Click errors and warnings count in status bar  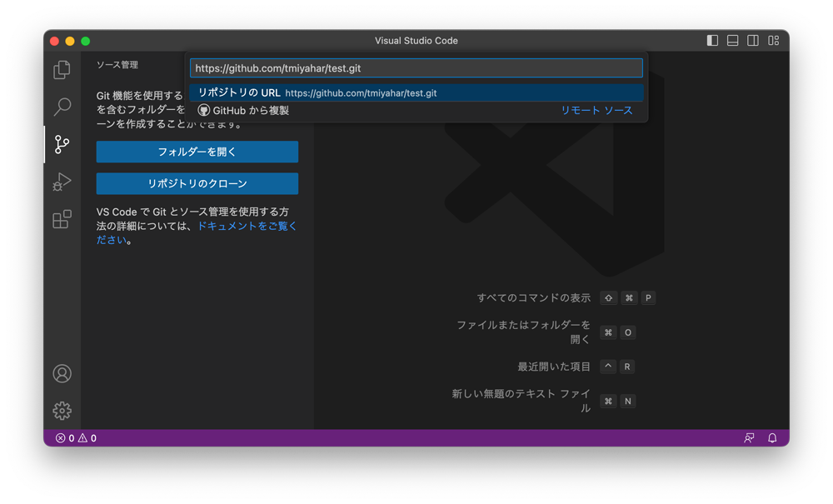tap(76, 438)
